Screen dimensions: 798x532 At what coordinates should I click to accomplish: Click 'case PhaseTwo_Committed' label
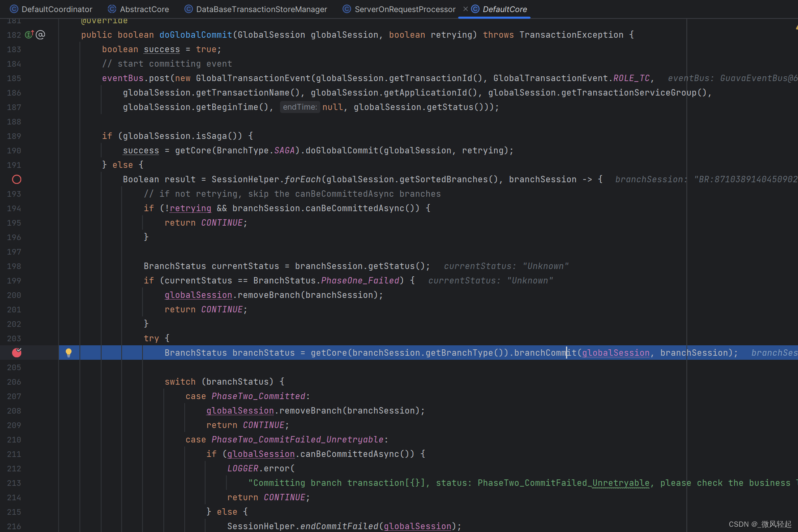tap(248, 396)
